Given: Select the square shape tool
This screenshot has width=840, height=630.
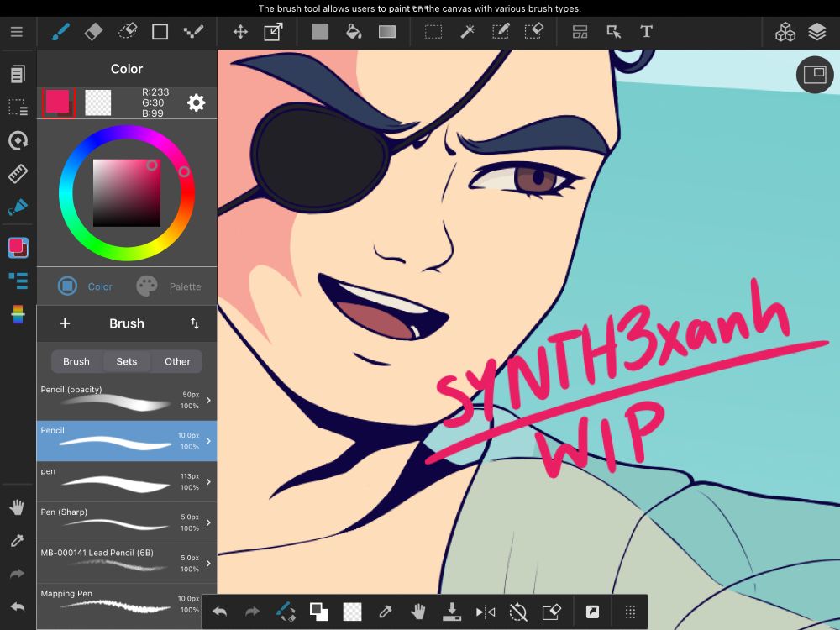Looking at the screenshot, I should 160,32.
